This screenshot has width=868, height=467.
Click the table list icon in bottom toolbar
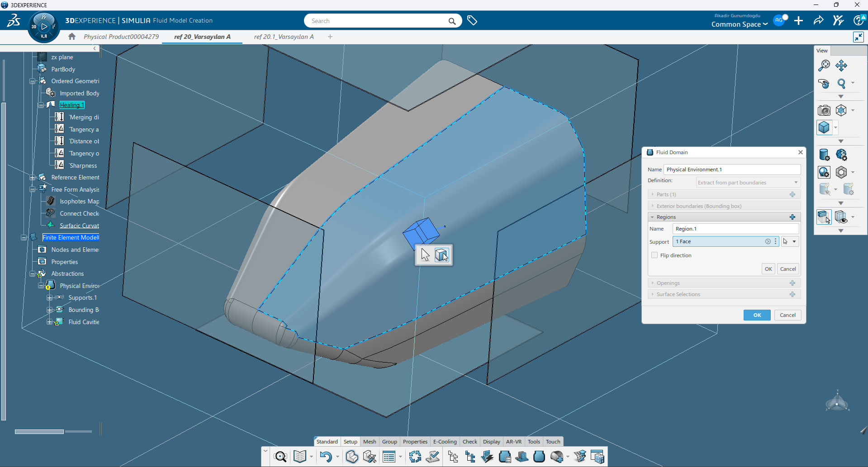tap(389, 457)
